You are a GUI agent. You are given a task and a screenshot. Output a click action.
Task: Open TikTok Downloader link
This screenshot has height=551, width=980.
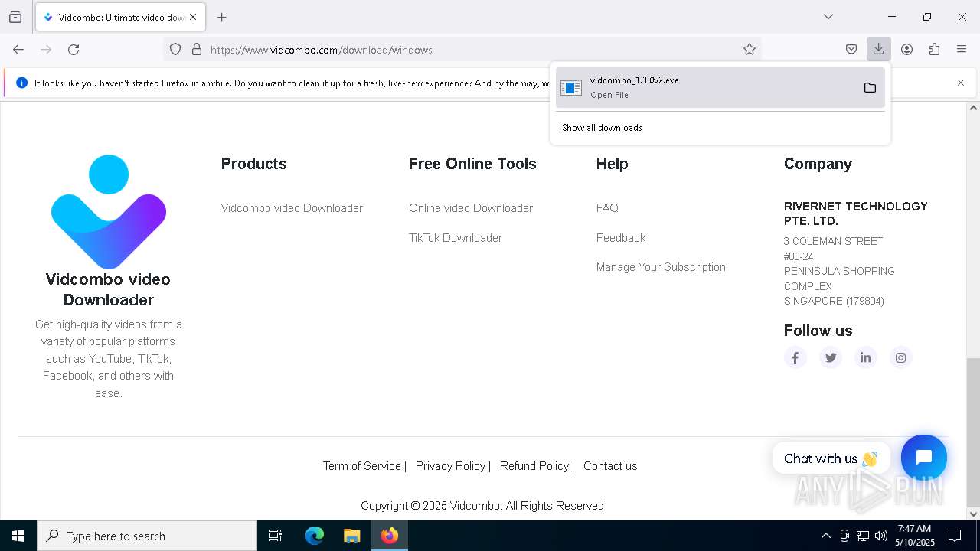click(456, 238)
